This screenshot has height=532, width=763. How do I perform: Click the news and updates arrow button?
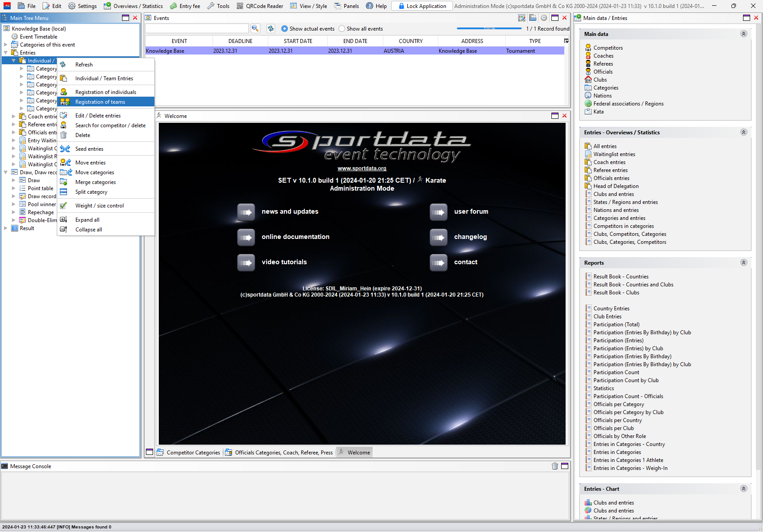pos(246,212)
